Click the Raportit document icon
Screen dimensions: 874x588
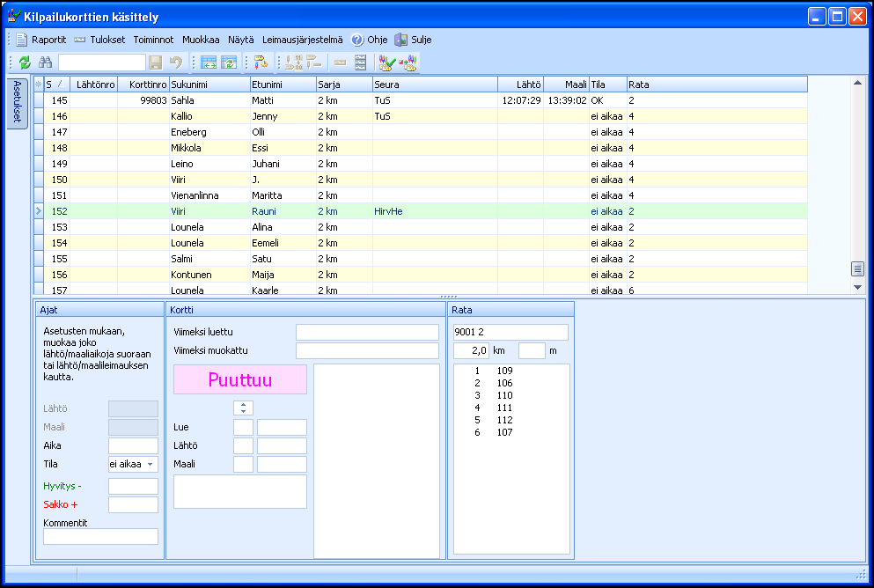[21, 40]
